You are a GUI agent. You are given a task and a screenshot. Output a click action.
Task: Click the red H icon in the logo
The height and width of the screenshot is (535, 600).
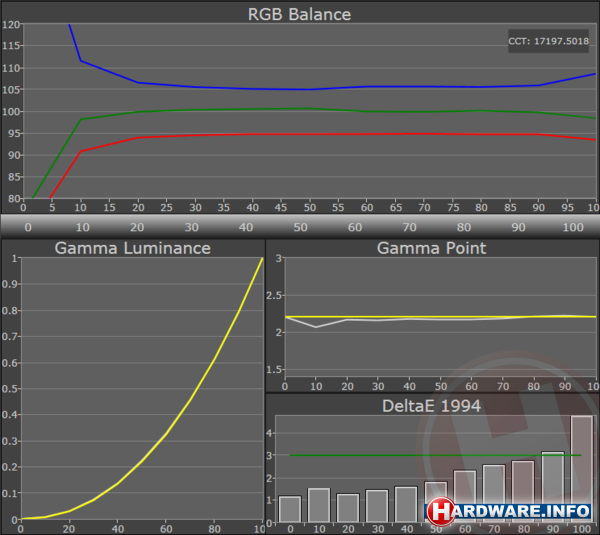pyautogui.click(x=441, y=510)
